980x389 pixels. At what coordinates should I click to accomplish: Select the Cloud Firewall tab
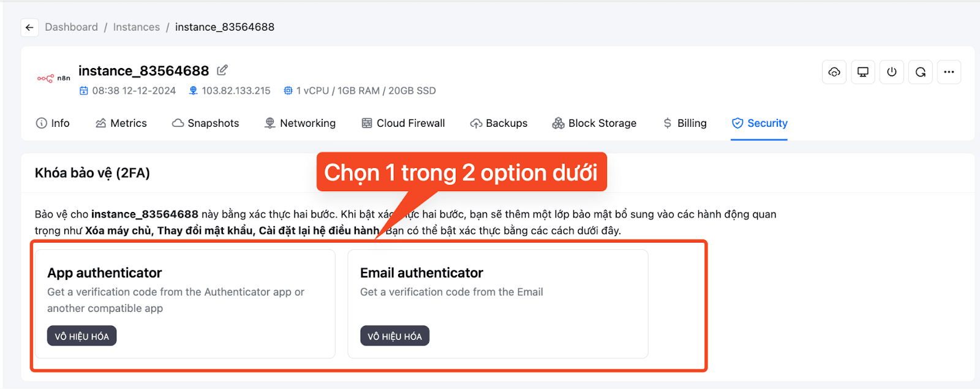click(403, 123)
